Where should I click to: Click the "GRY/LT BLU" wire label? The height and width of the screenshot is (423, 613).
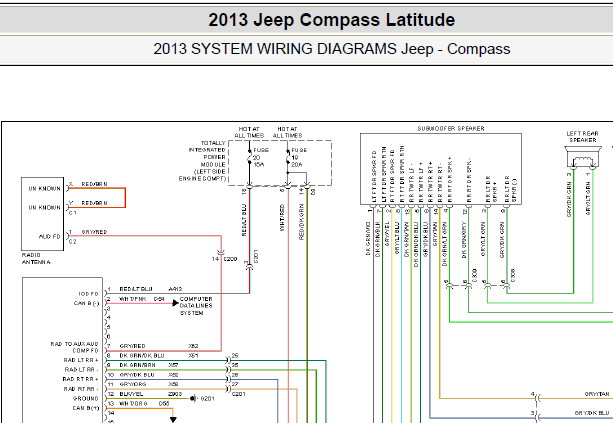397,238
